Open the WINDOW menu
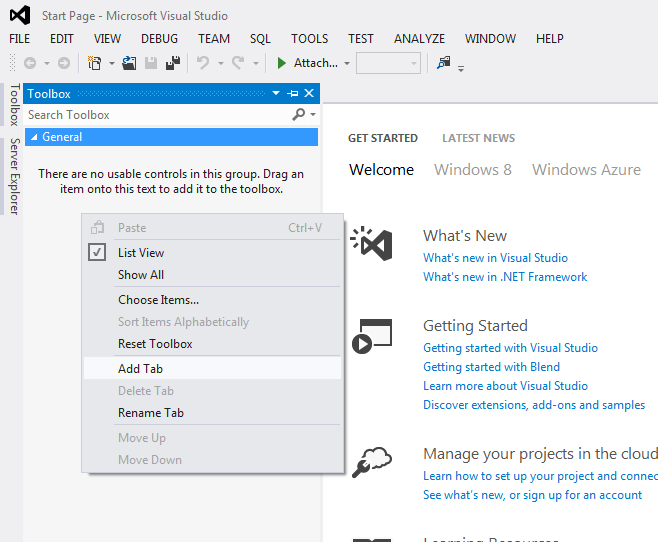 490,39
